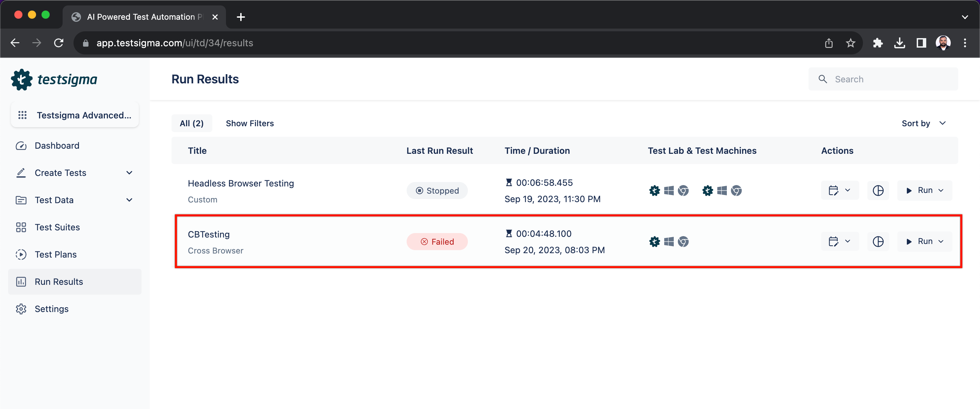Toggle the browser side panel icon
Image resolution: width=980 pixels, height=409 pixels.
(x=921, y=43)
